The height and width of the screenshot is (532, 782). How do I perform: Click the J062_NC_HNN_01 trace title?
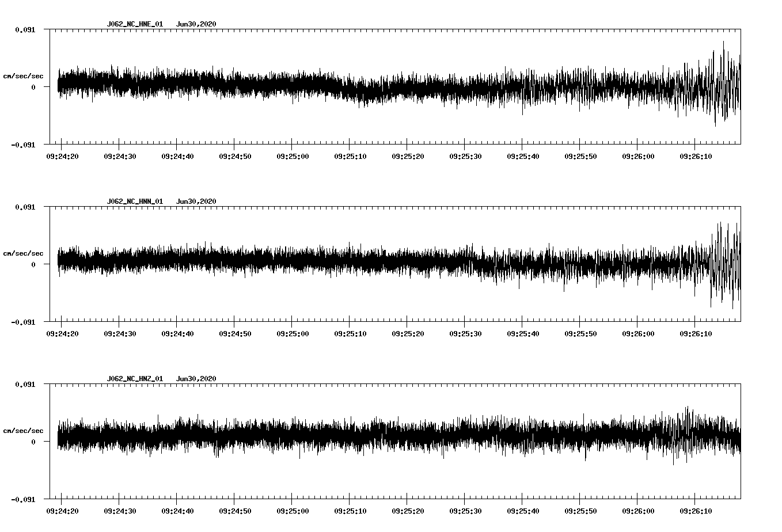pyautogui.click(x=135, y=202)
